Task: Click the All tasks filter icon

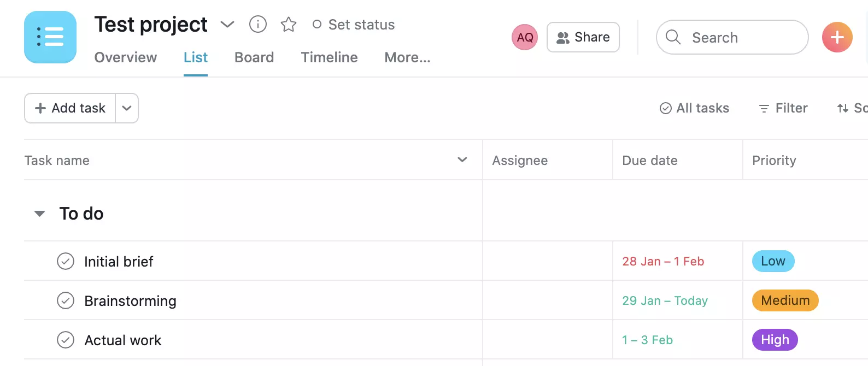Action: click(x=665, y=108)
